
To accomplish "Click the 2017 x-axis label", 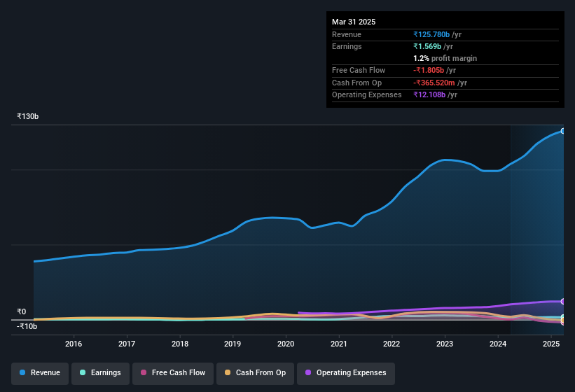I will point(127,344).
